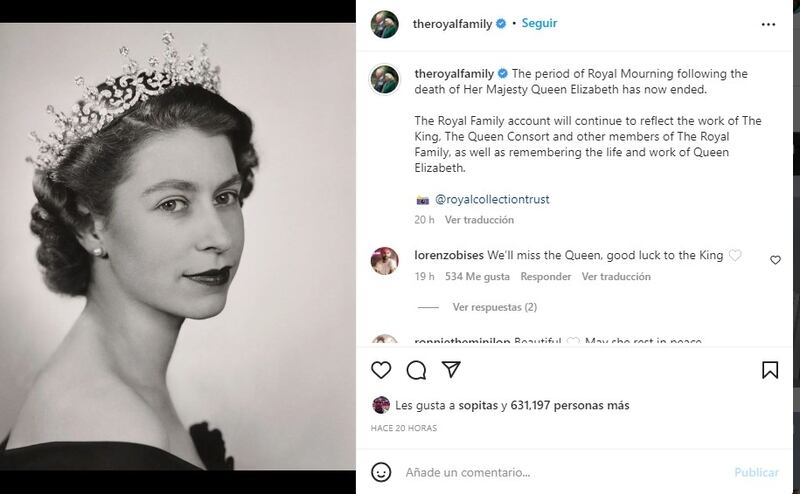Open the three-dot more options menu
This screenshot has height=494, width=800.
[x=768, y=23]
